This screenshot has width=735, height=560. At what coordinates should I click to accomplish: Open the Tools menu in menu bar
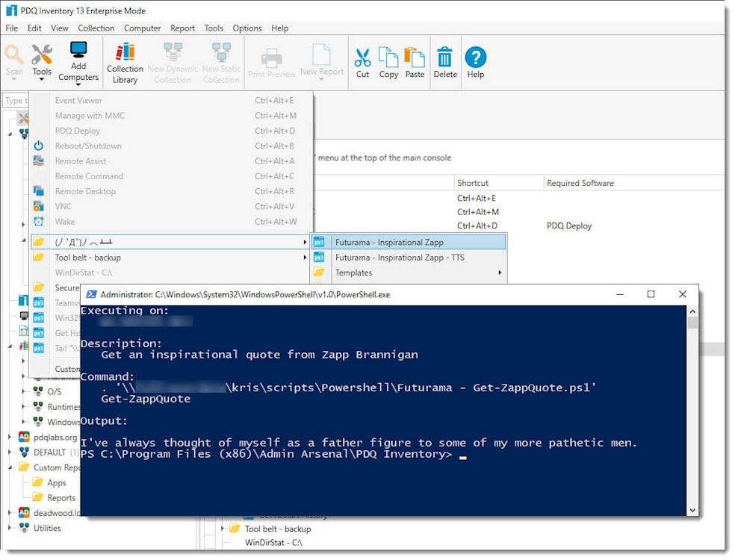[214, 28]
